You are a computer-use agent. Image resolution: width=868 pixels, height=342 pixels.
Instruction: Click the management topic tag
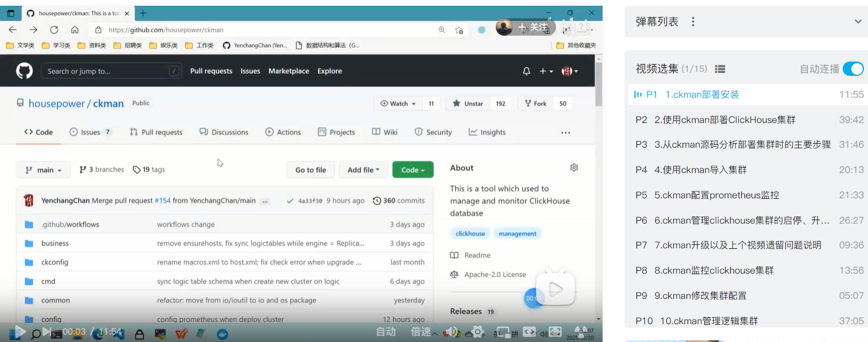pyautogui.click(x=518, y=233)
